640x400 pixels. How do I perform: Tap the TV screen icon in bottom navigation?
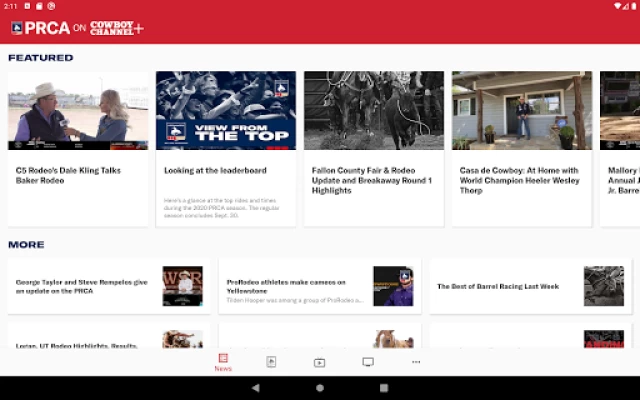pos(368,362)
